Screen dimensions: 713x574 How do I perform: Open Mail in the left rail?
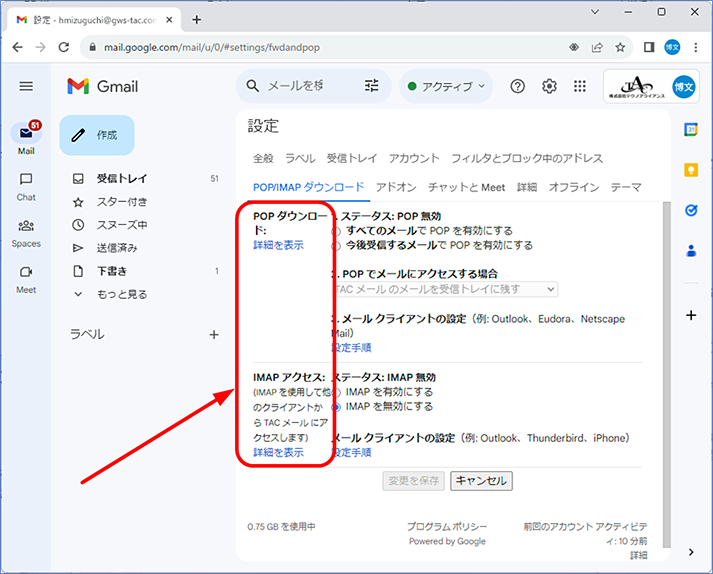tap(26, 139)
